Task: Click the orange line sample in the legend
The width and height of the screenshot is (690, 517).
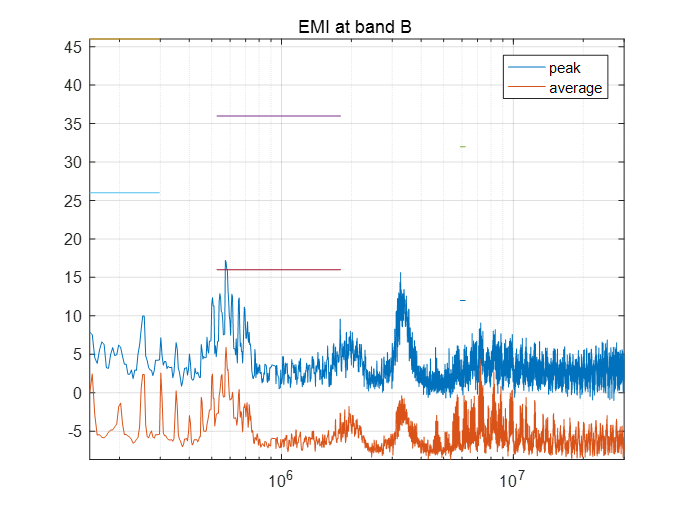Action: click(x=526, y=88)
